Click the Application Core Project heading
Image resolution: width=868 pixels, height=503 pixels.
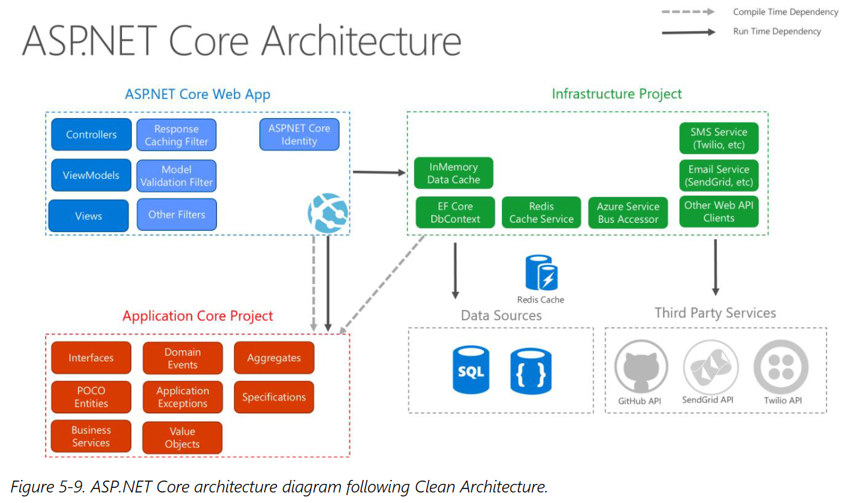pos(197,316)
